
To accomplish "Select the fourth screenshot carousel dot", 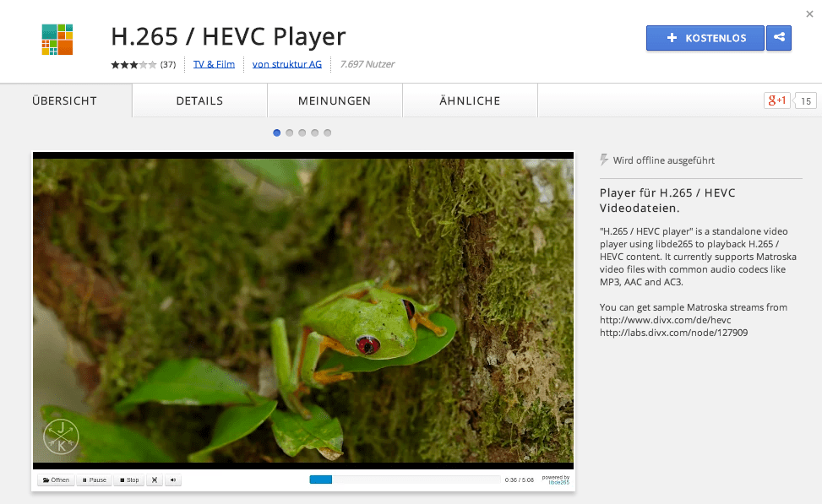I will 314,133.
